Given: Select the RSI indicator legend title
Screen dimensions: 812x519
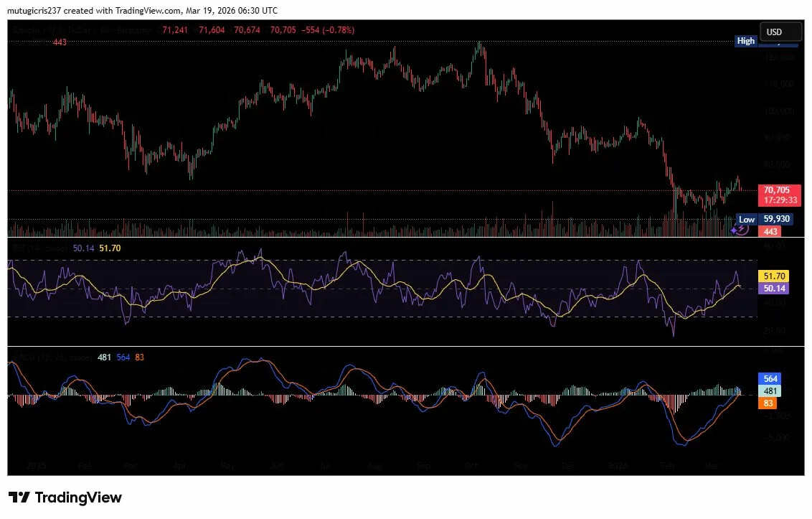Looking at the screenshot, I should pos(39,248).
